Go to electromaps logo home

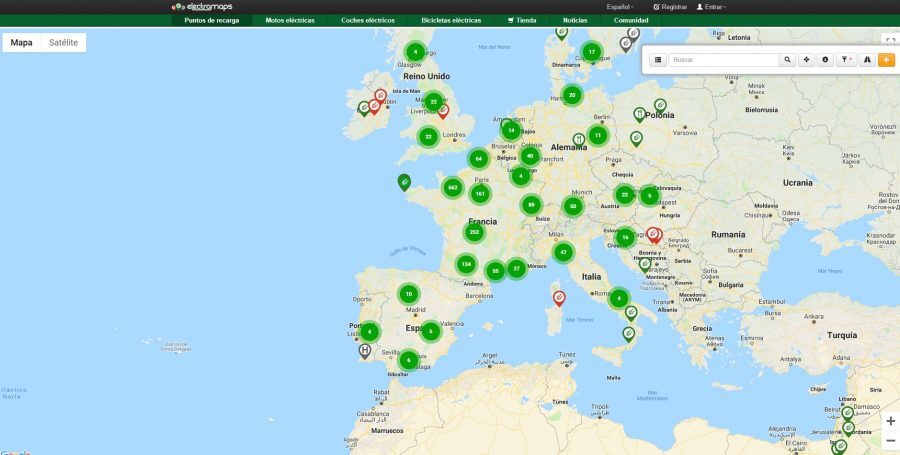tap(202, 7)
